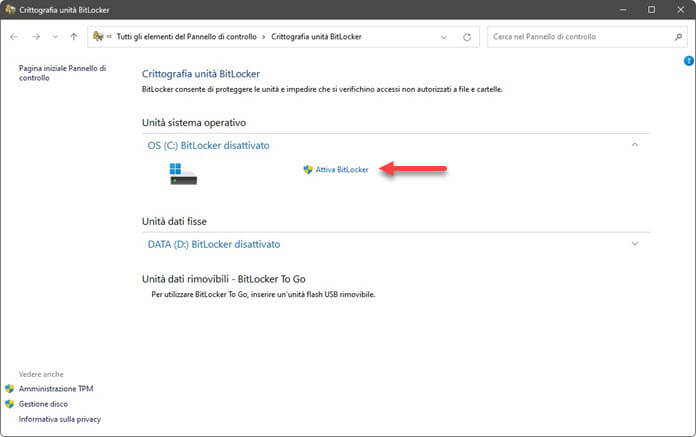Click the Crittografia unità BitLocker page title

pos(201,74)
